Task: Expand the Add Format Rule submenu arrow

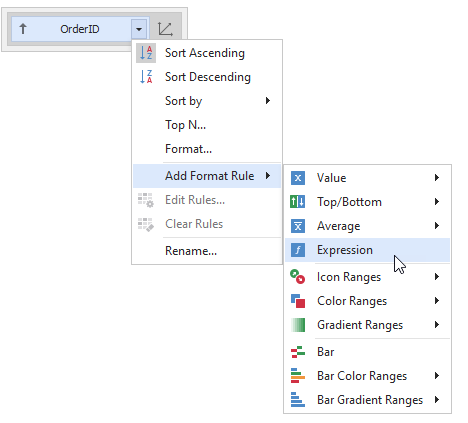Action: coord(268,176)
